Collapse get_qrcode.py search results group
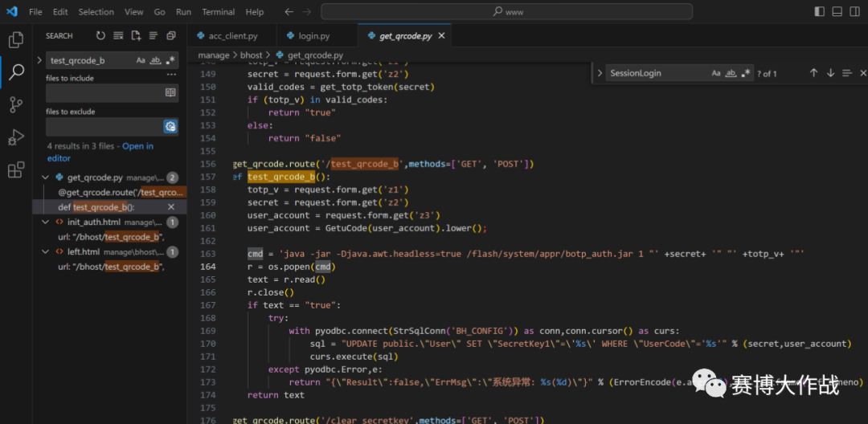 coord(47,177)
